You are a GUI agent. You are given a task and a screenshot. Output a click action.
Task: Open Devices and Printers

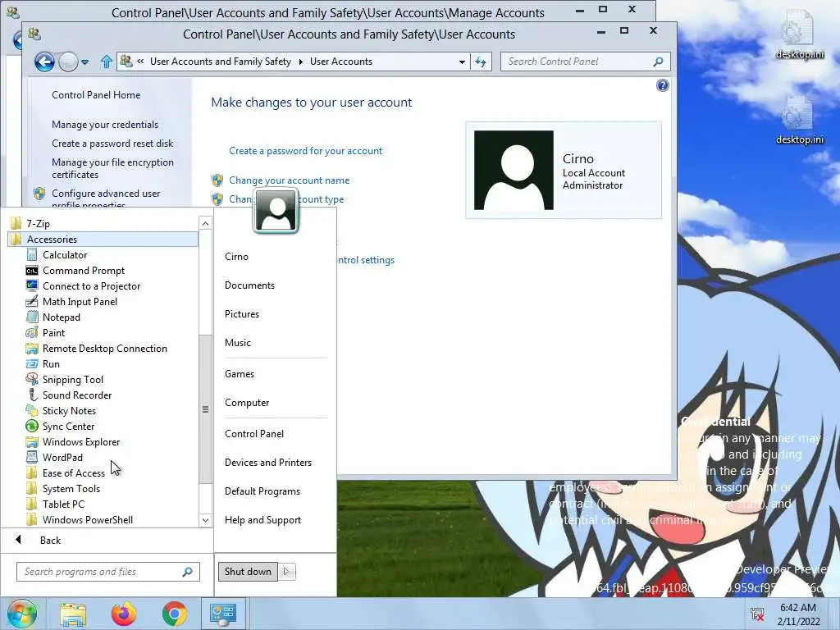tap(268, 463)
